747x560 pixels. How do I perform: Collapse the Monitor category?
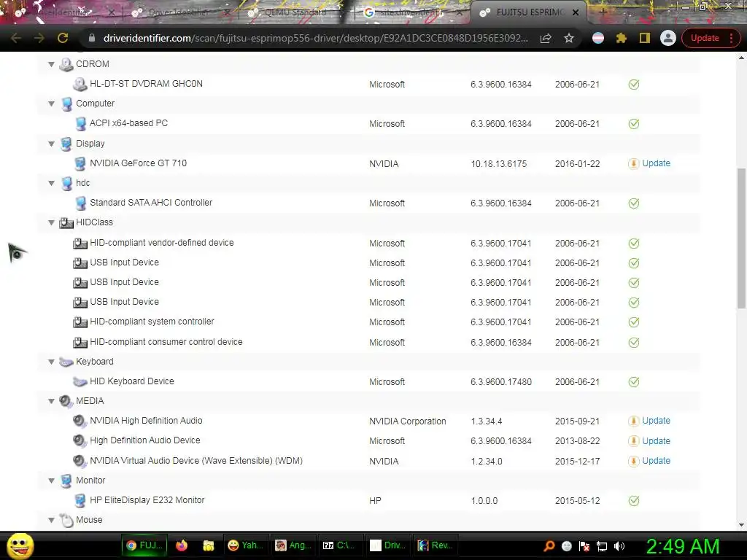point(52,481)
